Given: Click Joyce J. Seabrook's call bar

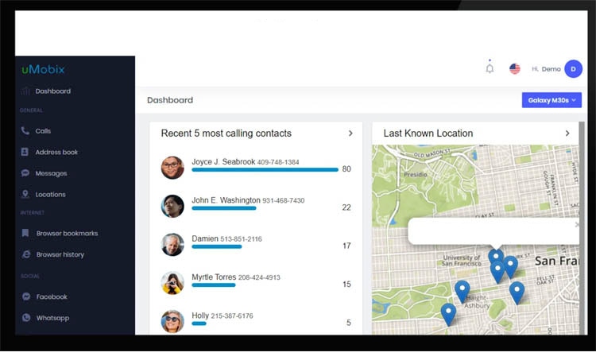Looking at the screenshot, I should [x=265, y=170].
